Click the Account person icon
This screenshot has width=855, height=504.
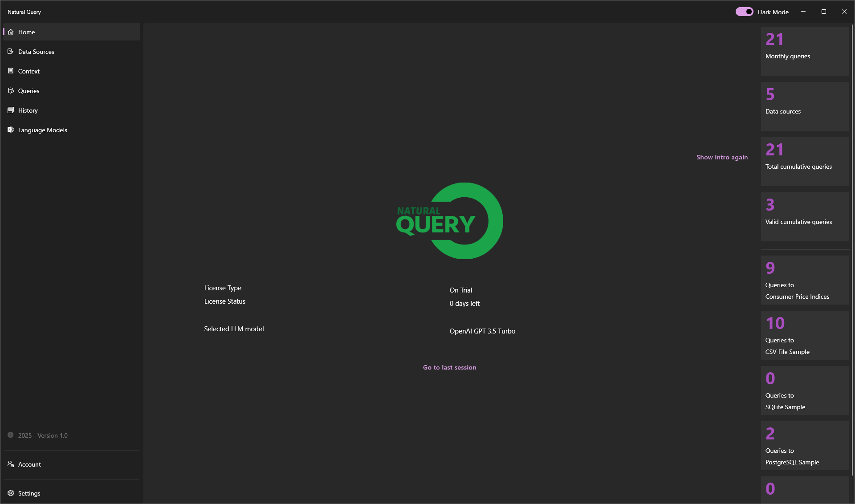click(x=11, y=464)
